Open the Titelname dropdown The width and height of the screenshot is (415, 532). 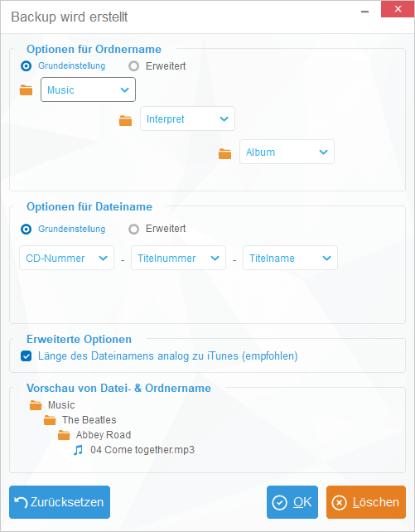tap(290, 258)
